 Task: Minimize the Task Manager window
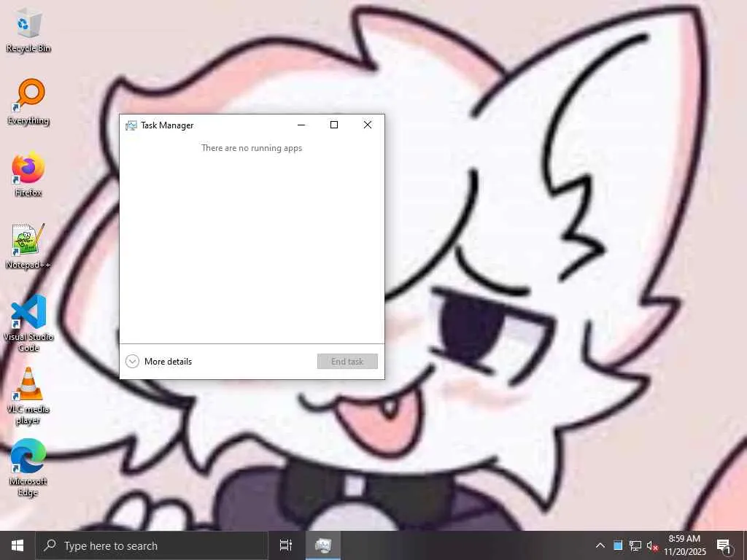tap(301, 125)
